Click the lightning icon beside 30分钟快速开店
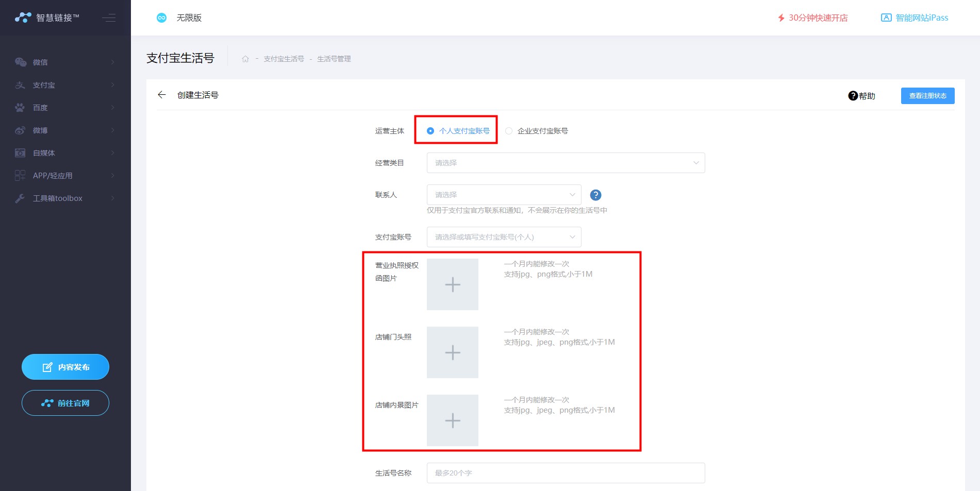 pyautogui.click(x=781, y=18)
